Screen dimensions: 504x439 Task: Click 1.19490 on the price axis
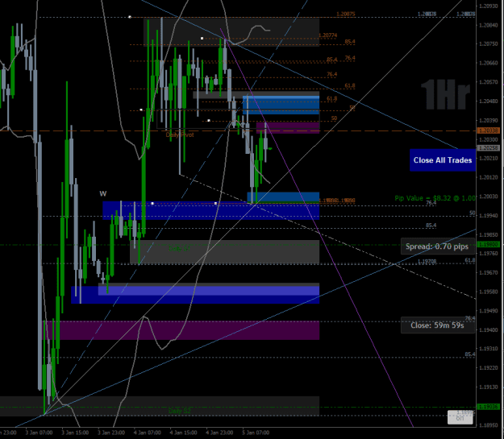(x=489, y=311)
